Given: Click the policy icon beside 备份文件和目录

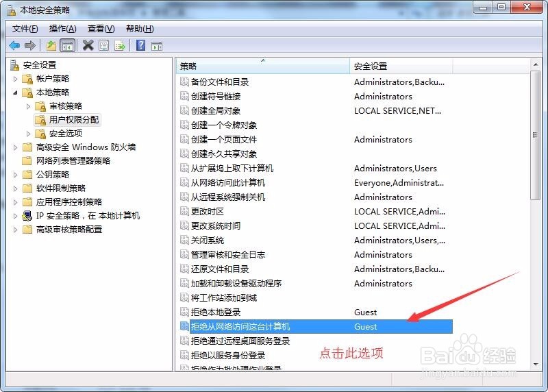Looking at the screenshot, I should point(184,82).
